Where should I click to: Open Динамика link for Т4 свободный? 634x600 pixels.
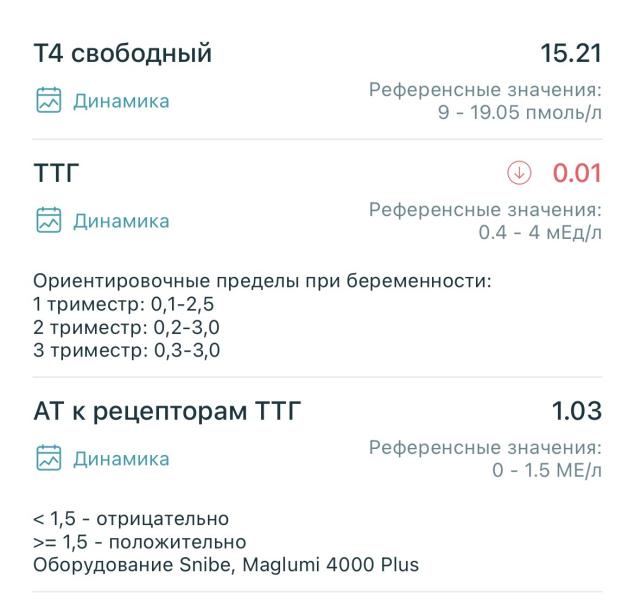pos(121,101)
